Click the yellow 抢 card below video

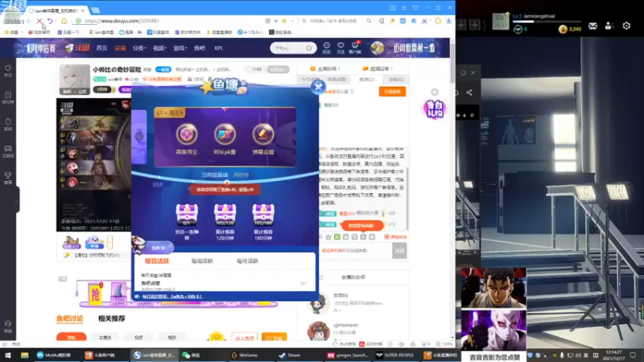coord(95,293)
